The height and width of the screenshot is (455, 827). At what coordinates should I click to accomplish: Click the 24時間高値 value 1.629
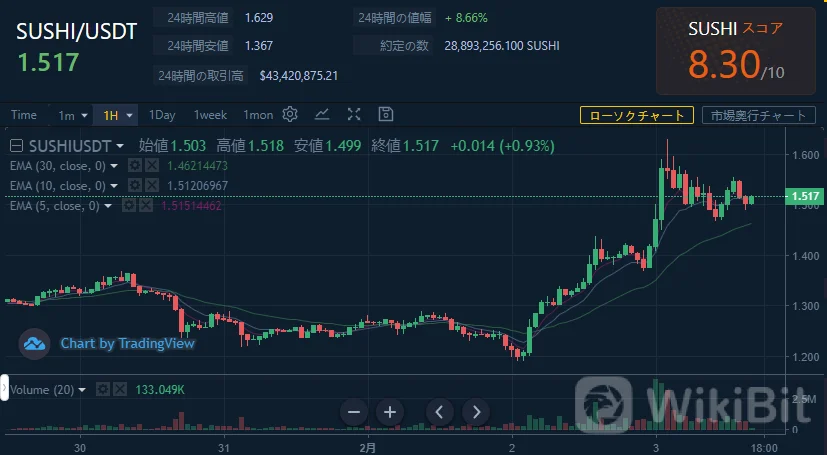click(259, 17)
